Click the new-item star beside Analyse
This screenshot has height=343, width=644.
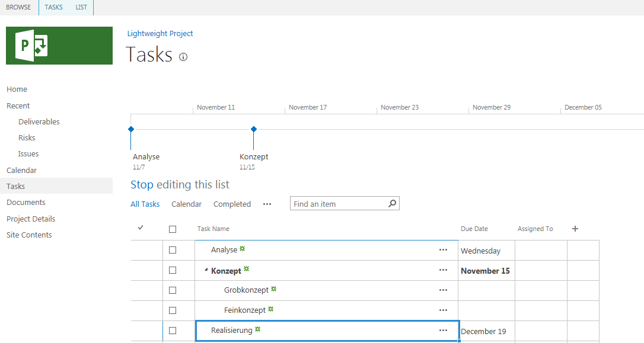(x=243, y=248)
